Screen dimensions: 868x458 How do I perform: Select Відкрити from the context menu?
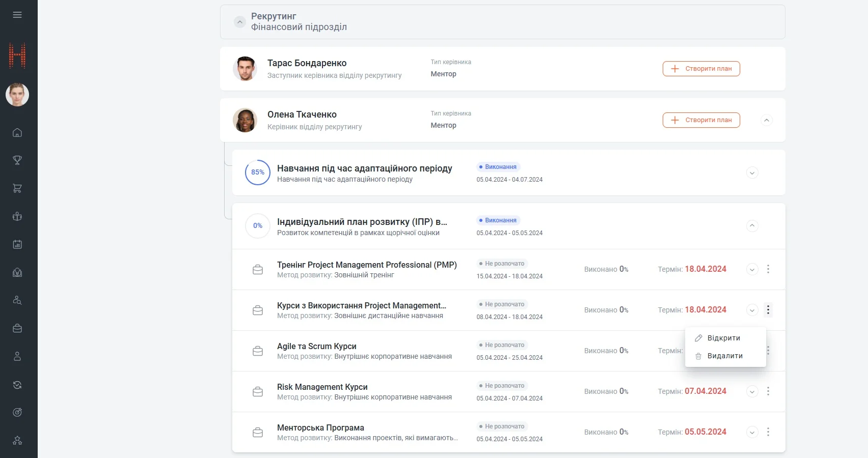(723, 338)
